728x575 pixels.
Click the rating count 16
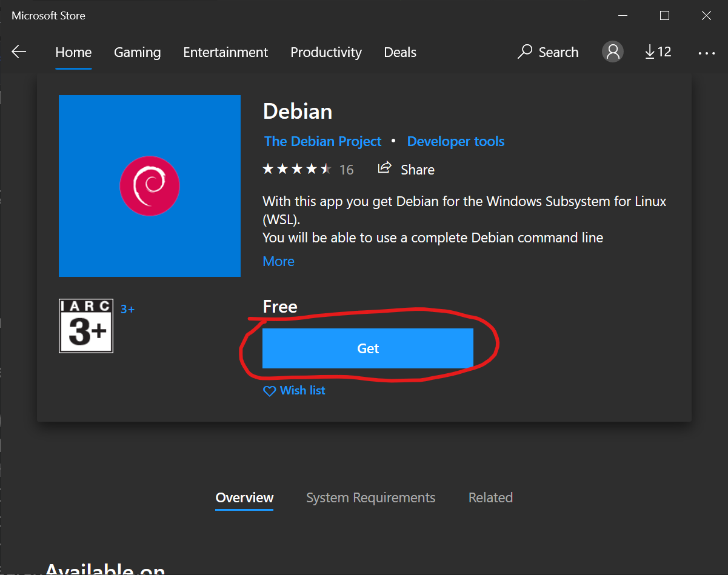[347, 170]
